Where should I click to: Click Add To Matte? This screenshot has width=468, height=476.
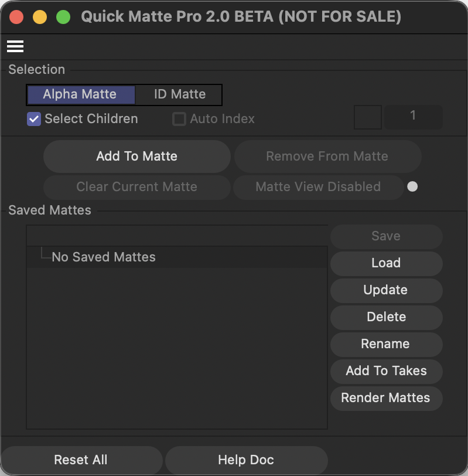136,157
